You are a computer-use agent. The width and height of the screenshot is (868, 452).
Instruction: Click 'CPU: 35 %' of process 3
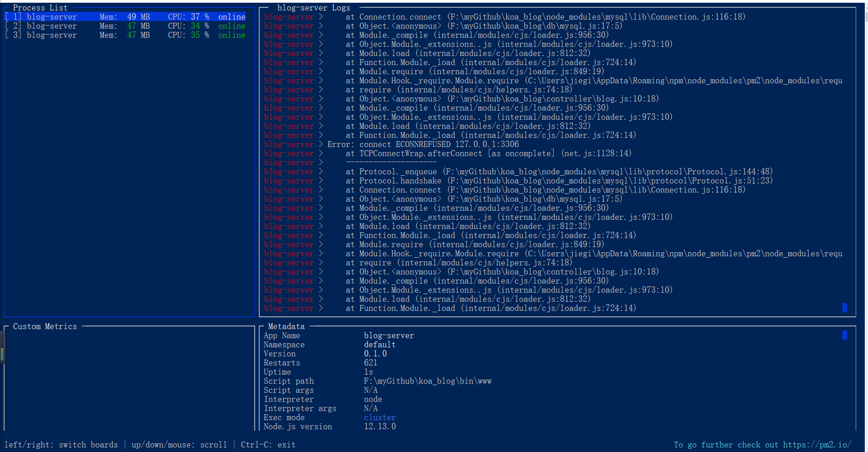click(188, 35)
